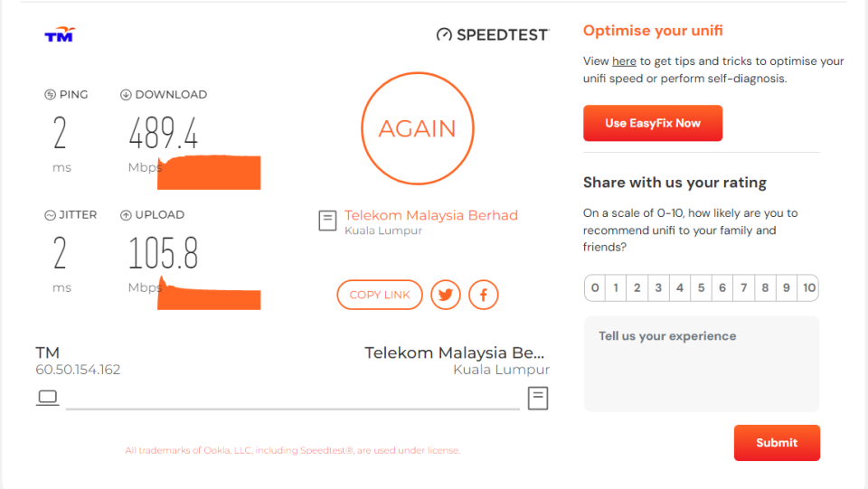The width and height of the screenshot is (868, 489).
Task: Click the ping icon
Action: pos(50,95)
